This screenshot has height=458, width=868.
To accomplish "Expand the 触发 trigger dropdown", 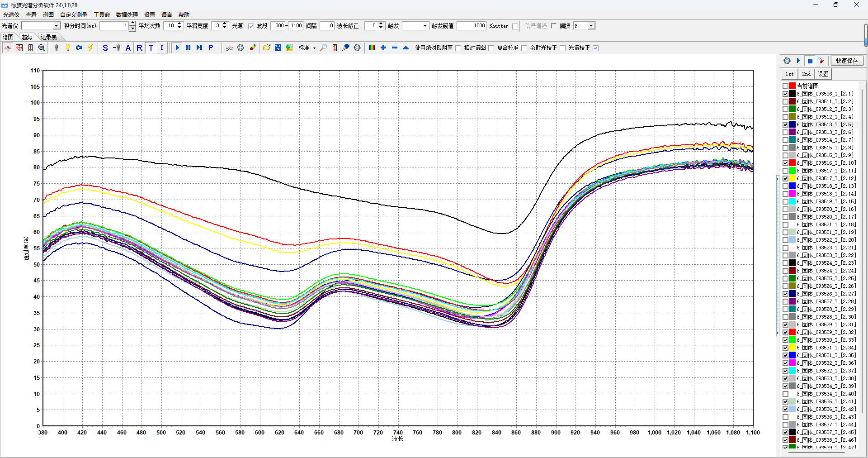I will click(425, 26).
